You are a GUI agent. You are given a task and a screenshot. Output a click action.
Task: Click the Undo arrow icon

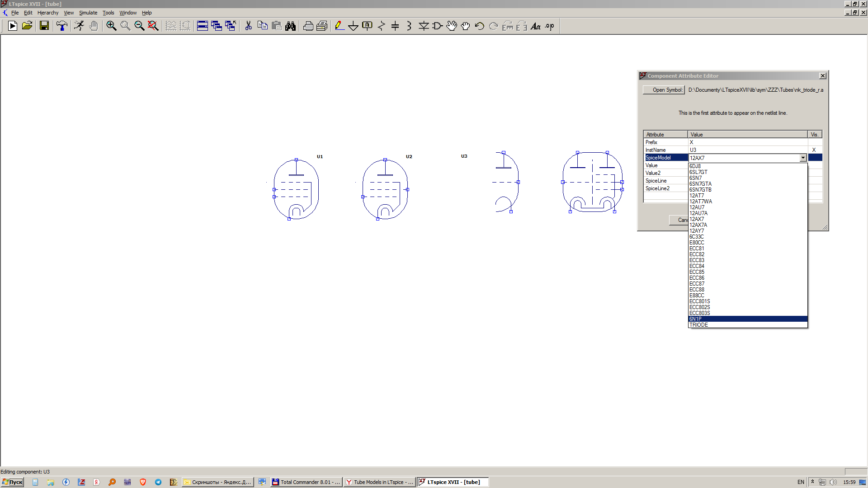pos(480,26)
